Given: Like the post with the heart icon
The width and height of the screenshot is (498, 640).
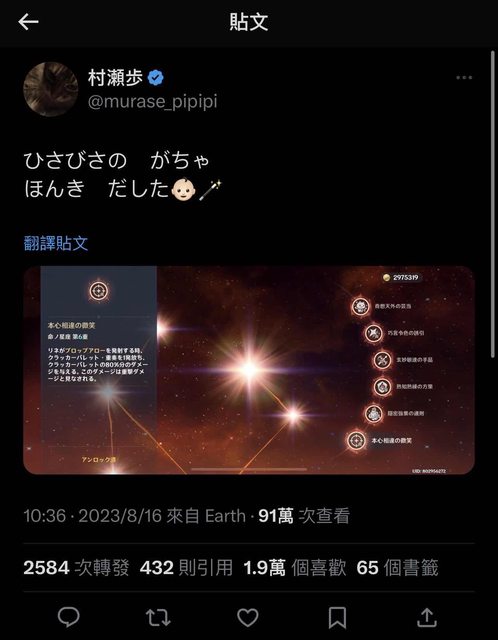Looking at the screenshot, I should click(x=248, y=618).
